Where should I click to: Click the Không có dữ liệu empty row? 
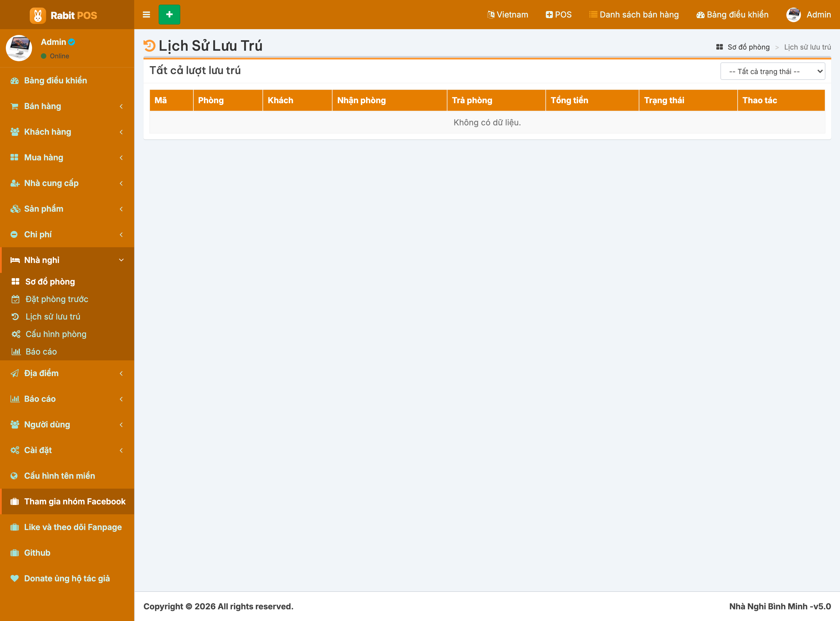click(x=487, y=122)
